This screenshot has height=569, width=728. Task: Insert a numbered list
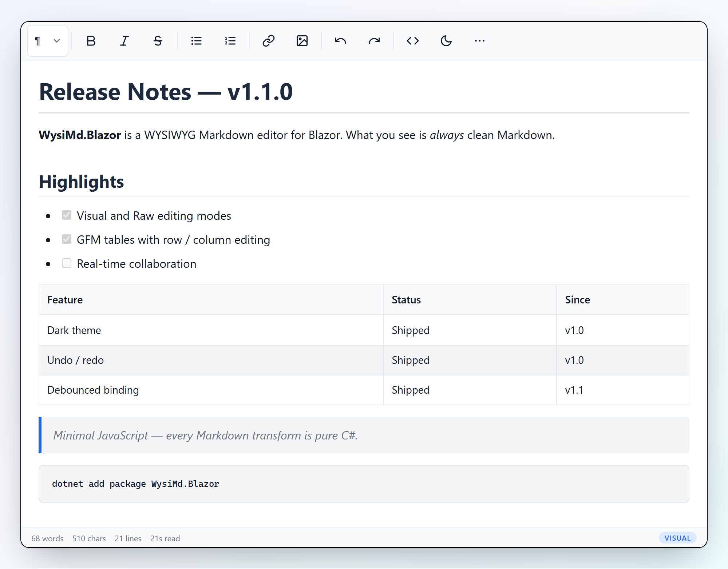tap(230, 41)
